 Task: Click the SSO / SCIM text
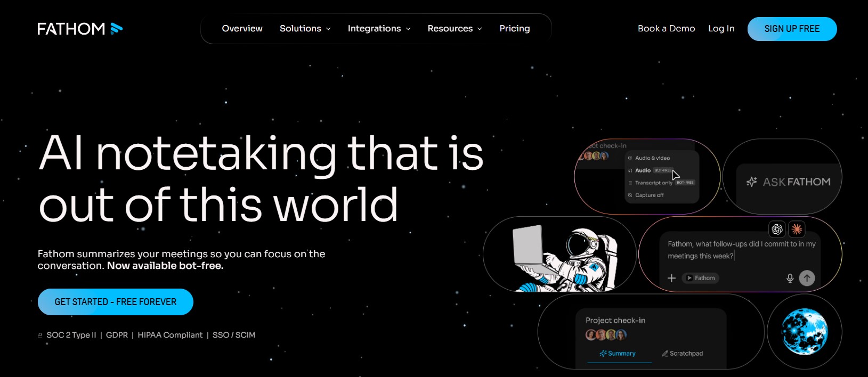[234, 335]
